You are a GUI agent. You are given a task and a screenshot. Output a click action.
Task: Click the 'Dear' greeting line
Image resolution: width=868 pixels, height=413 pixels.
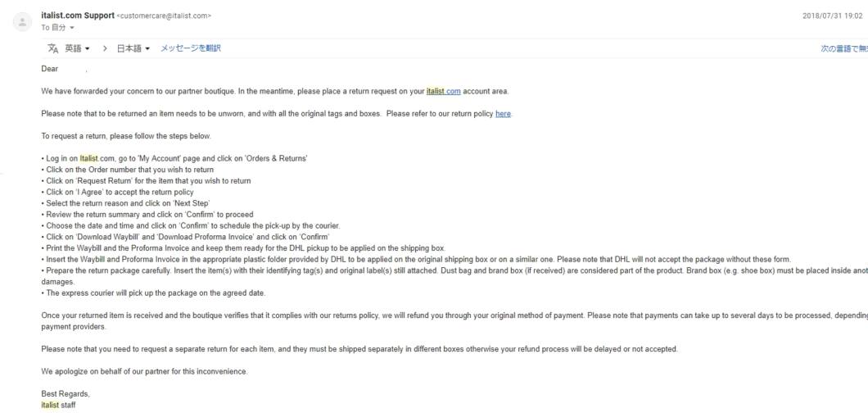[50, 69]
